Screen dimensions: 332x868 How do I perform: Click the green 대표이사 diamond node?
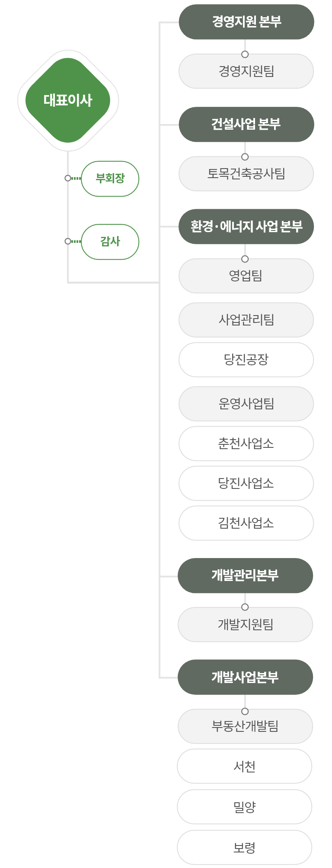(68, 100)
